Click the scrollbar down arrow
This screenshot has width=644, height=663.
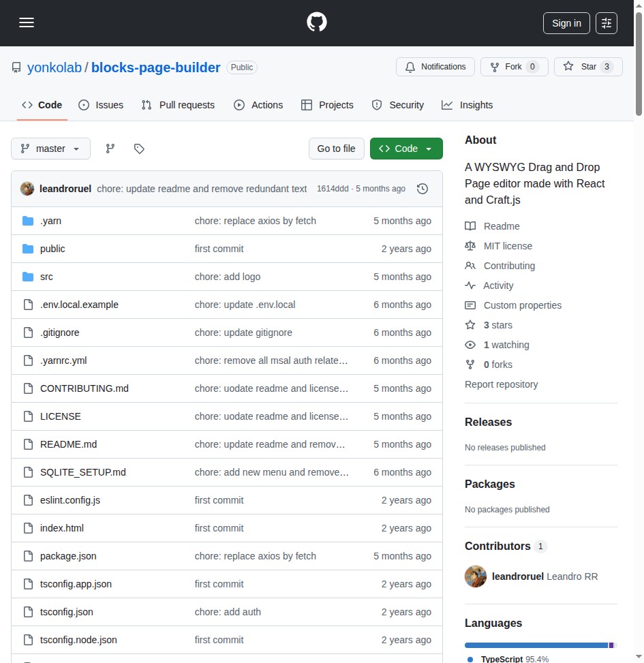(639, 657)
